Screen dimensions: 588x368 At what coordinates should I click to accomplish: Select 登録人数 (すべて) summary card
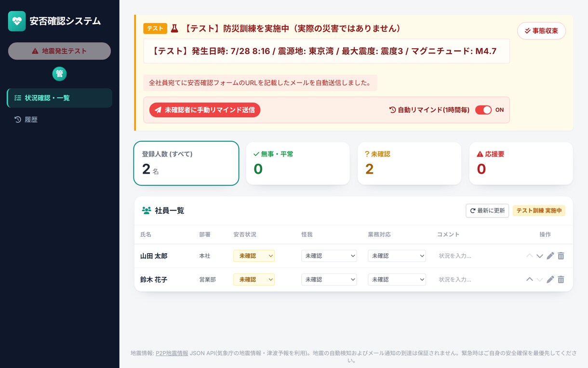point(186,164)
